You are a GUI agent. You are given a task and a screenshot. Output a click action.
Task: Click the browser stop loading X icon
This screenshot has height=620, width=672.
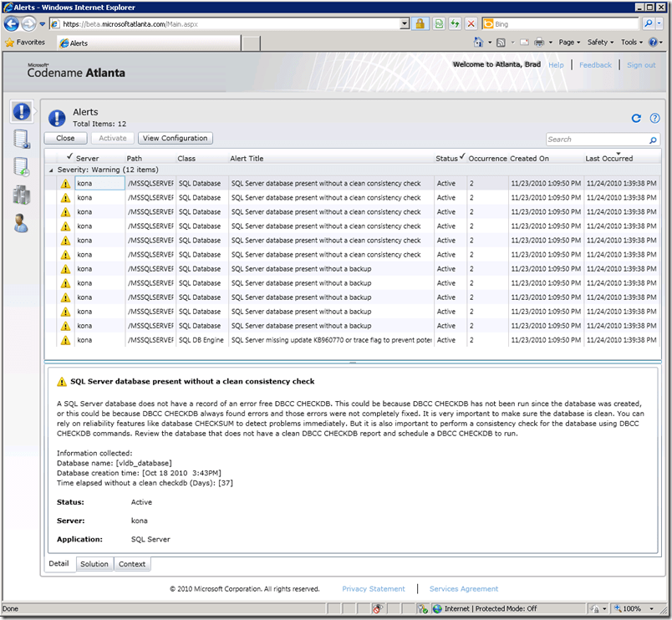tap(471, 24)
